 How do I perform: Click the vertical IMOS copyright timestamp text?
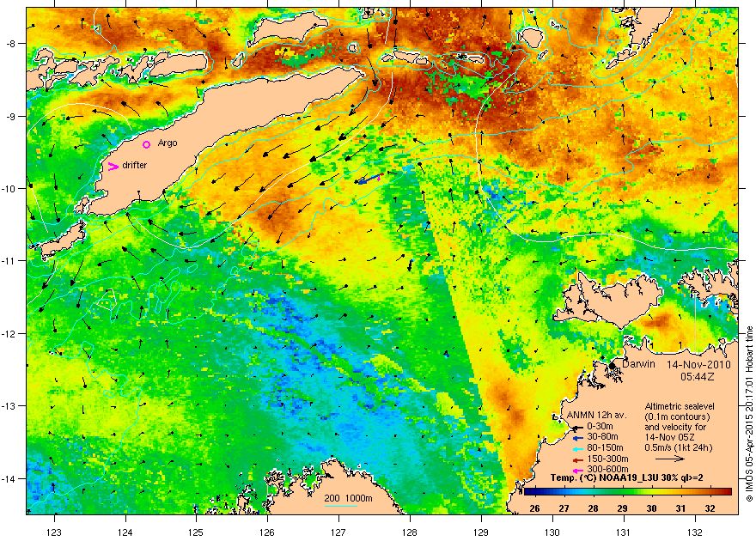[749, 414]
